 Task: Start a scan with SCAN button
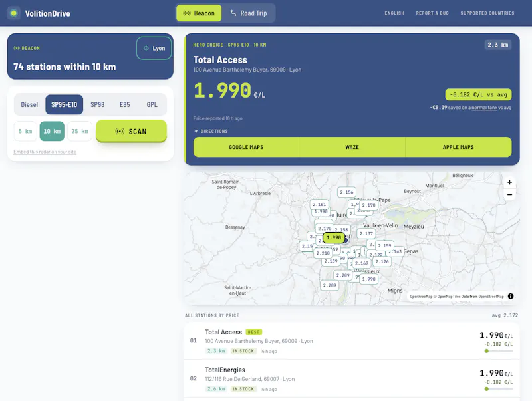pyautogui.click(x=131, y=131)
